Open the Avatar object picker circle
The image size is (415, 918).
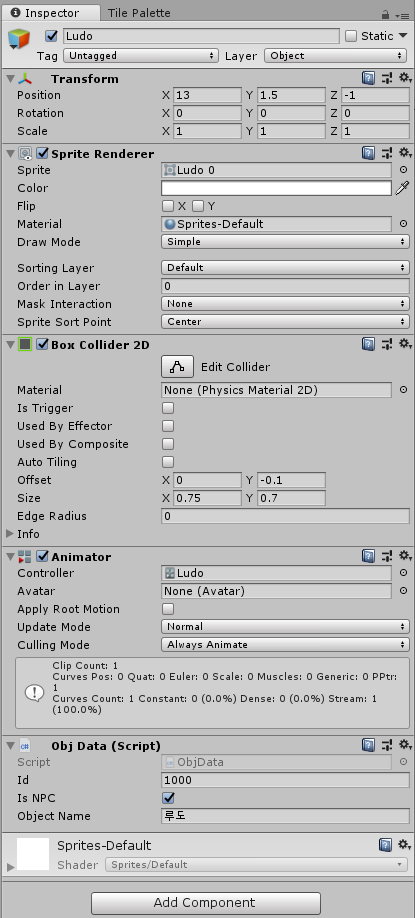point(403,591)
